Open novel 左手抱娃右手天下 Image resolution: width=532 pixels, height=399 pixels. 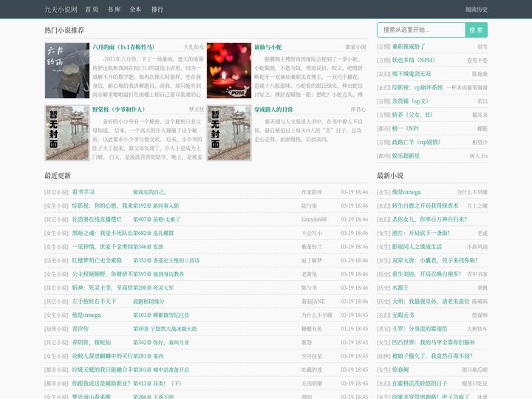[95, 301]
